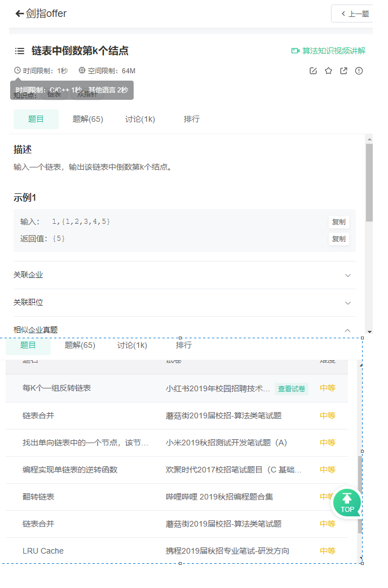This screenshot has height=588, width=388.
Task: Open the edit note icon
Action: click(314, 71)
